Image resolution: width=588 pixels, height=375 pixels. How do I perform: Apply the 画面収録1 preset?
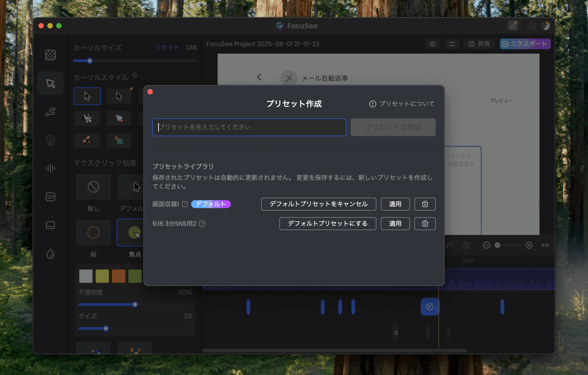click(x=395, y=204)
